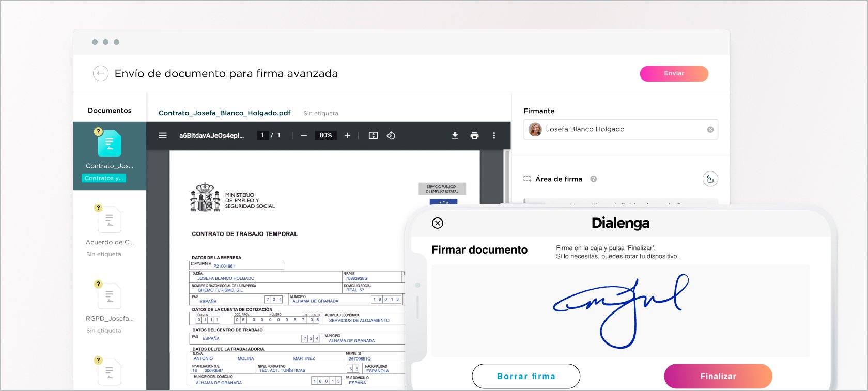Click the question badge on RGPD_Josefa...

coord(98,284)
